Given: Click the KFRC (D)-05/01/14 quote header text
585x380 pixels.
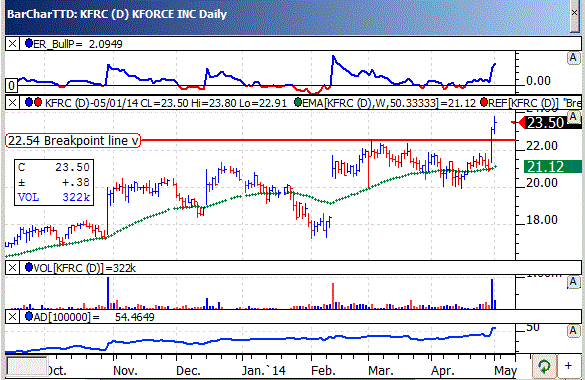Looking at the screenshot, I should point(166,103).
